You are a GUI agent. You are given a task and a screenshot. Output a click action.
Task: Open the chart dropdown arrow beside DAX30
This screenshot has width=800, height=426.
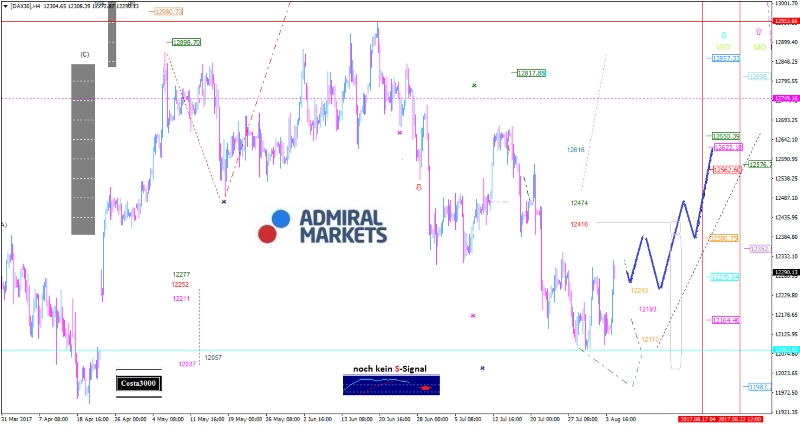click(5, 6)
